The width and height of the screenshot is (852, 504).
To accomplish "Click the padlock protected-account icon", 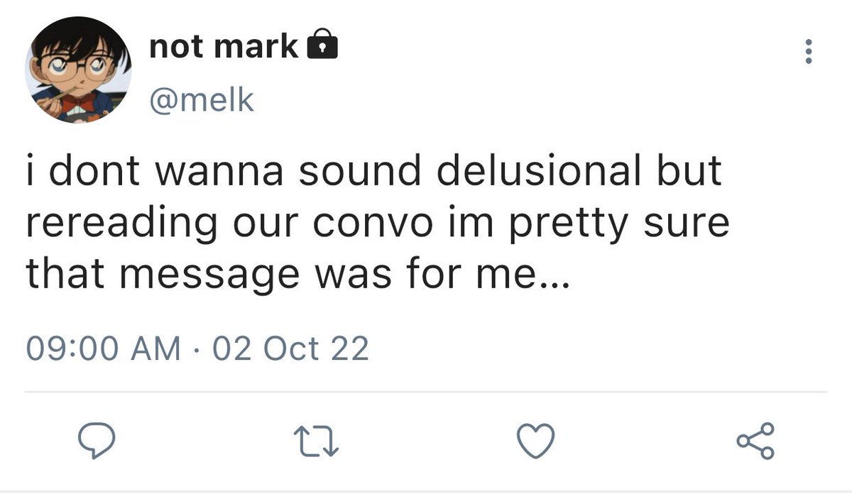I will click(322, 46).
